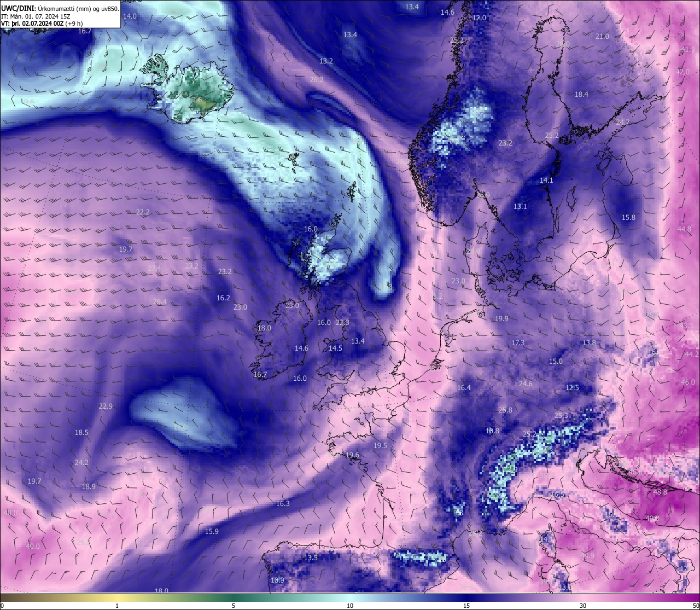Click the 15.0 value over eastern Germany
This screenshot has width=700, height=610.
pos(556,361)
